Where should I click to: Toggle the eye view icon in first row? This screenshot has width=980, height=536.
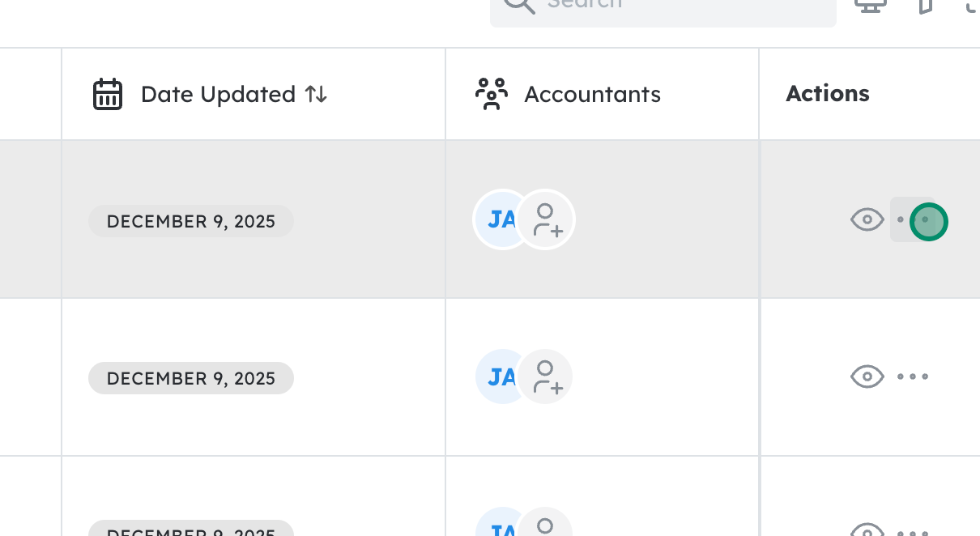coord(867,219)
